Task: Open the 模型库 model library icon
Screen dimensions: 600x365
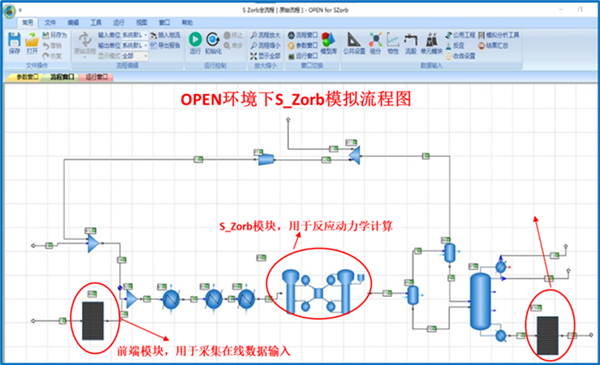Action: coord(328,43)
